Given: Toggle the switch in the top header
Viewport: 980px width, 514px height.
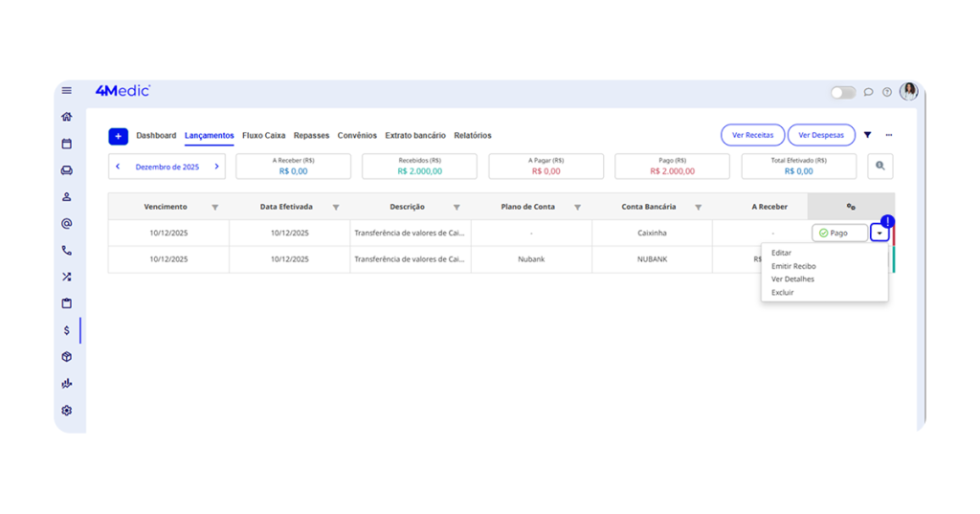Looking at the screenshot, I should point(843,93).
